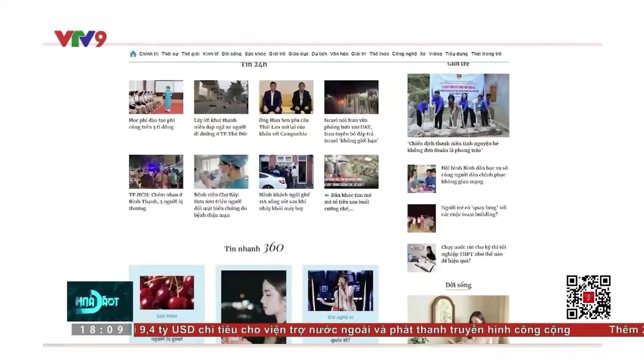Open thumbnail of the white car near house
Viewport: 644px width, 362px height.
(x=286, y=171)
